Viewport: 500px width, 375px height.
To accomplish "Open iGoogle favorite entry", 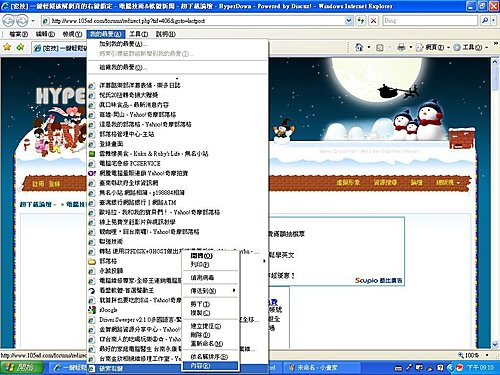I will click(108, 310).
